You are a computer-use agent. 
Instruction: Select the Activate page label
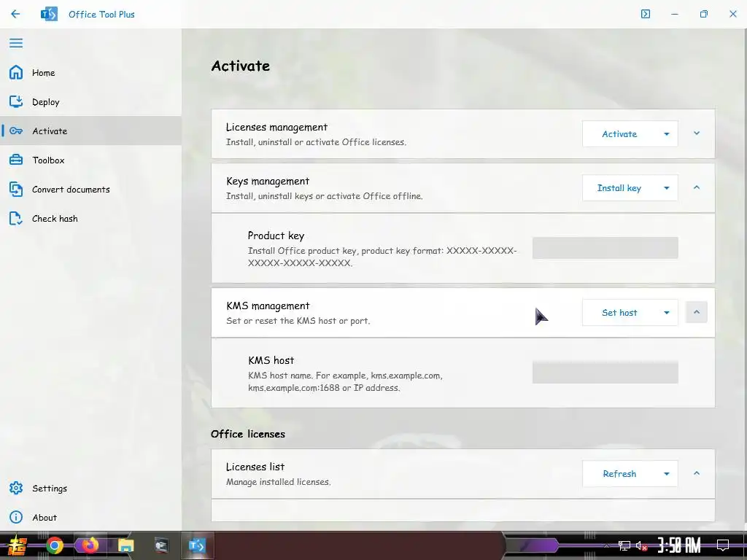pos(50,131)
